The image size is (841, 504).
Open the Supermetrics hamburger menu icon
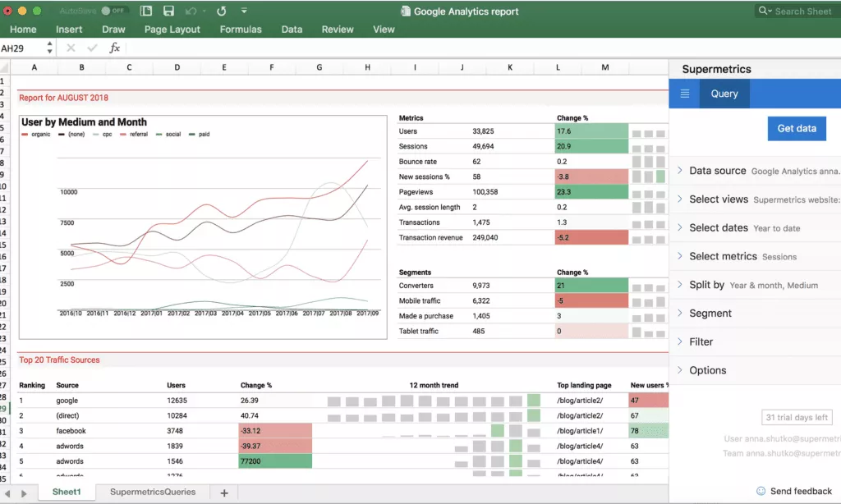point(685,94)
